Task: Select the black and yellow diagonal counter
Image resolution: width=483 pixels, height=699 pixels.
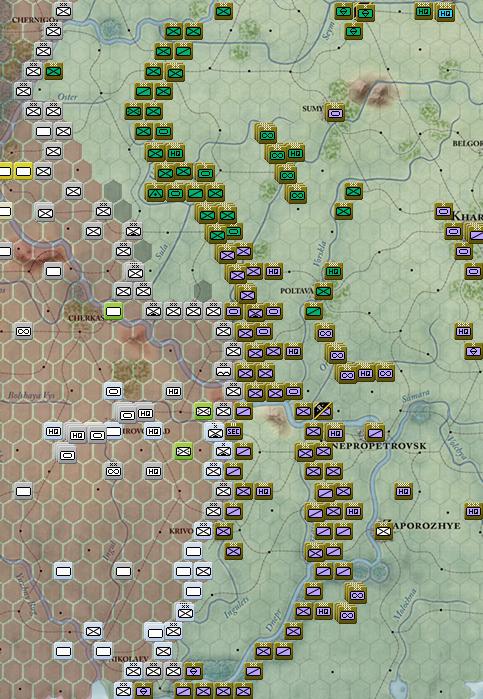Action: [x=323, y=410]
